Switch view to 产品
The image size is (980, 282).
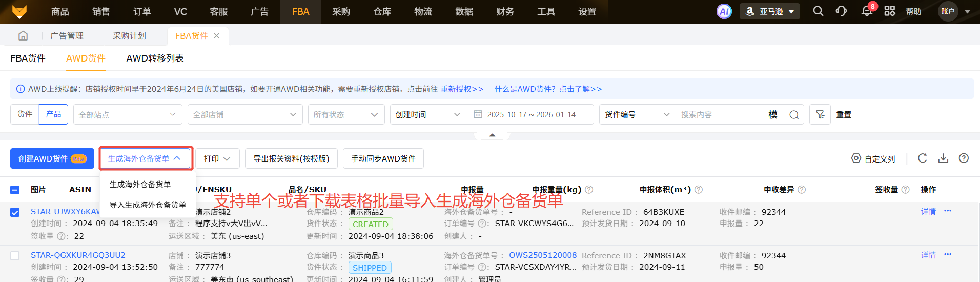tap(53, 114)
